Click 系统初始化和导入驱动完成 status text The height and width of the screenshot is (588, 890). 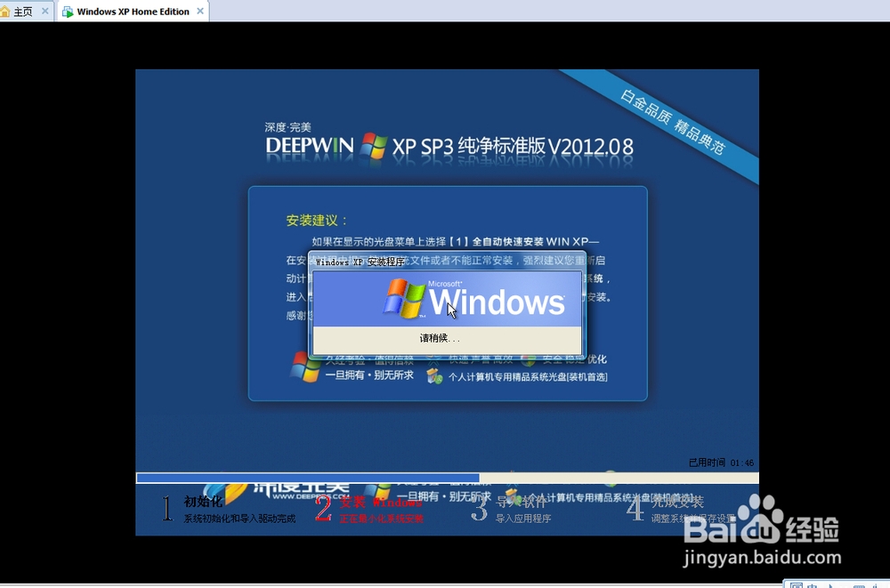point(239,519)
